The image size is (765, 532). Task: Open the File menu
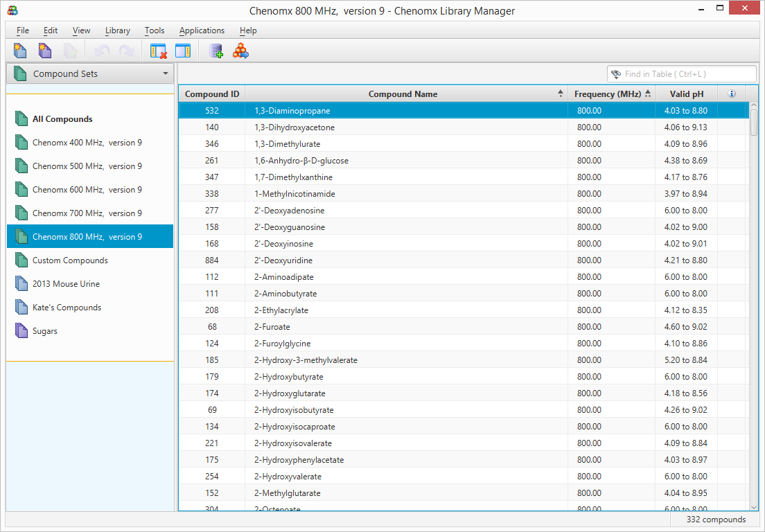(22, 30)
